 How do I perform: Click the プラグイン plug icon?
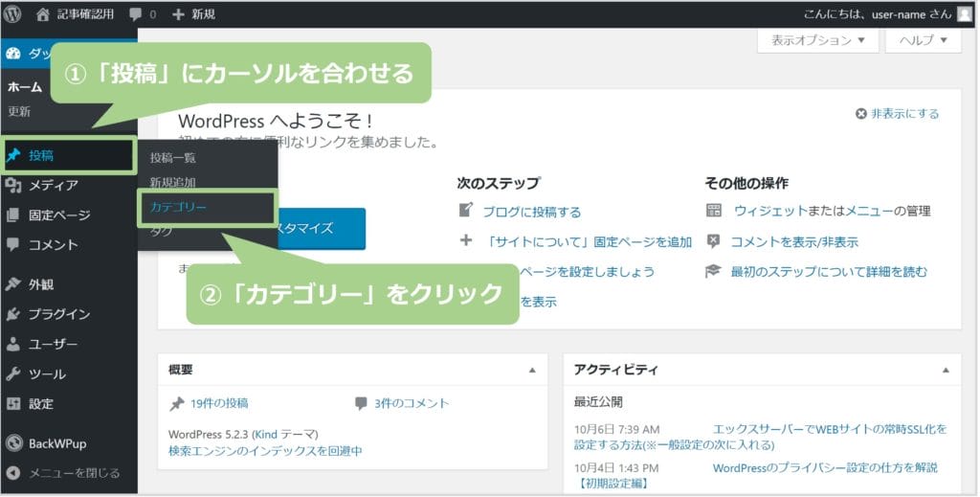(13, 314)
